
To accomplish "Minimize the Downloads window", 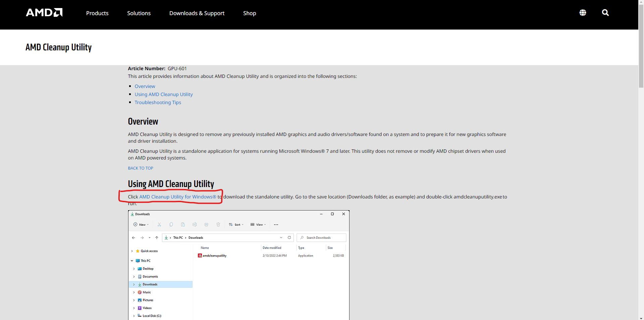I will pos(321,214).
